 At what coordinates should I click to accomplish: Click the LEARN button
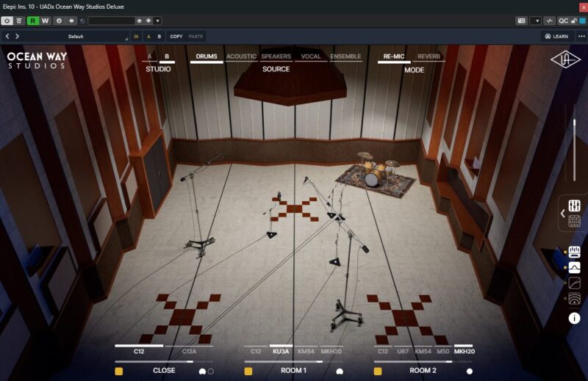[556, 37]
